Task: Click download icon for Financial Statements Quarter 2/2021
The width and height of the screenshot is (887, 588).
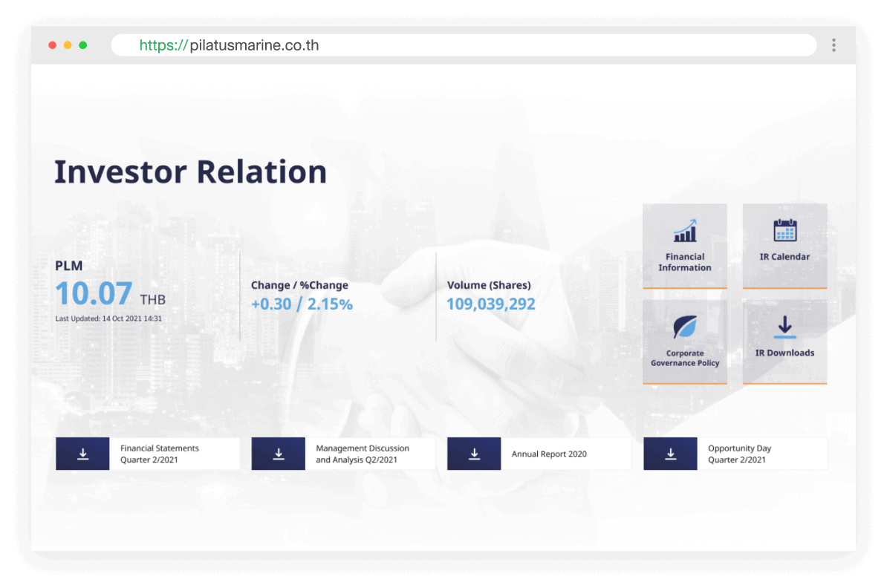Action: pyautogui.click(x=82, y=454)
